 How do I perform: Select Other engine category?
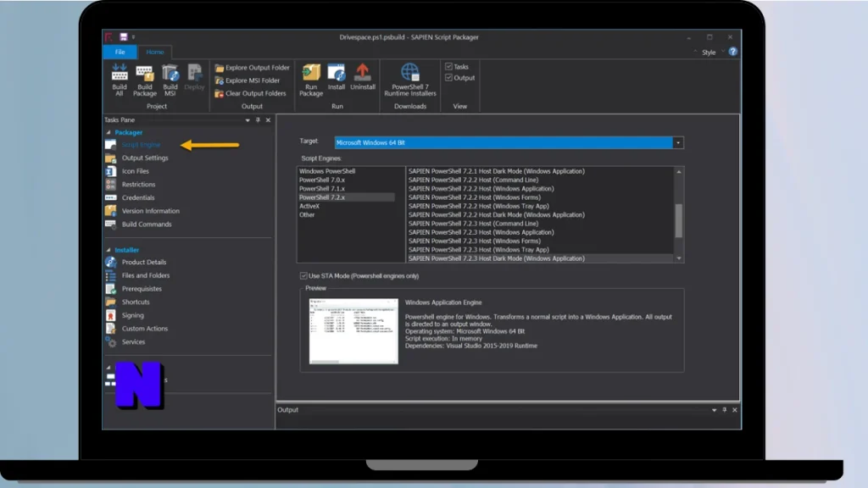(307, 214)
